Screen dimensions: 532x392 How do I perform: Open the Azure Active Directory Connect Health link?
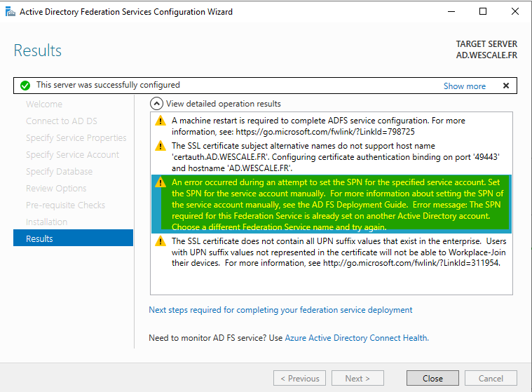coord(357,338)
